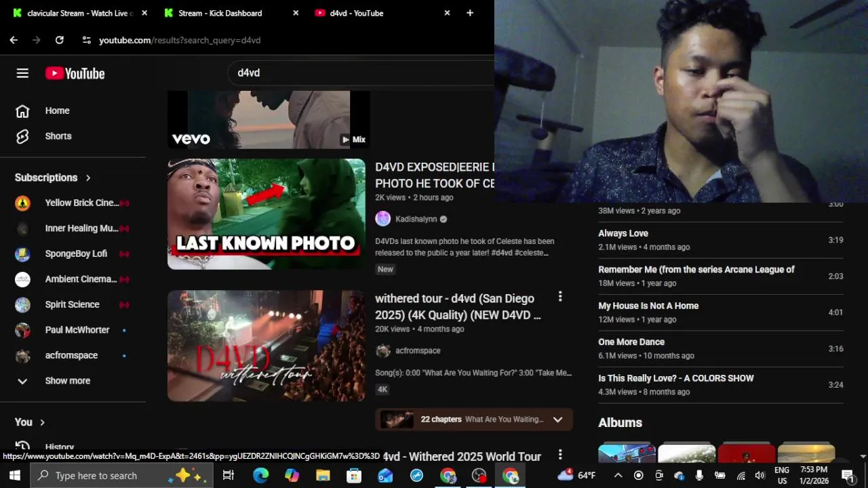Open acfromspace channel under withered tour
The image size is (868, 488).
point(418,350)
